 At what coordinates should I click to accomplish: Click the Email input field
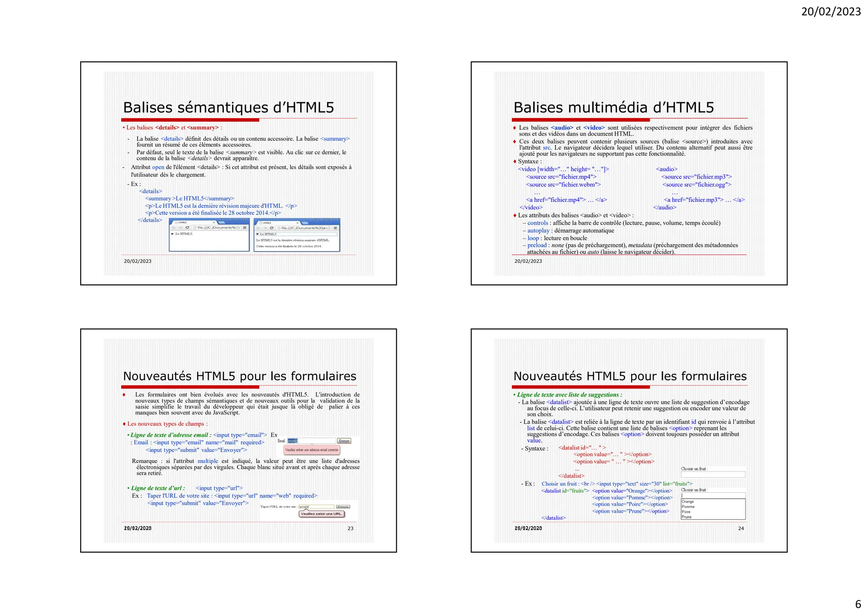(x=312, y=441)
